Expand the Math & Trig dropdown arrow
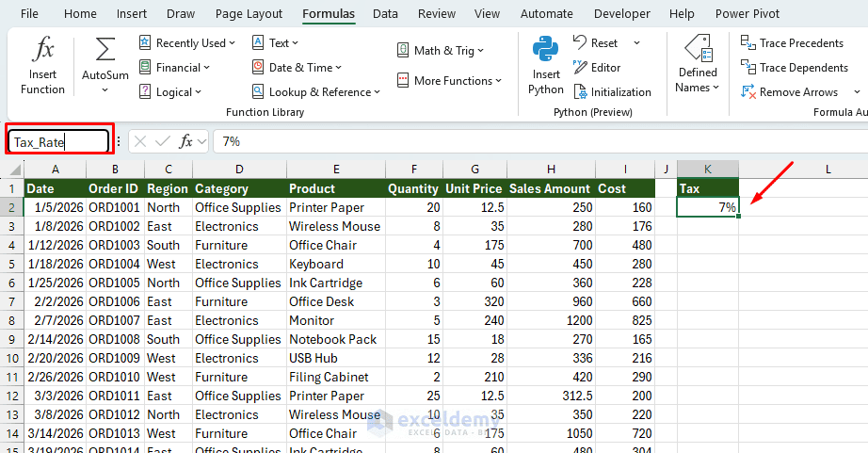The height and width of the screenshot is (453, 868). 480,51
